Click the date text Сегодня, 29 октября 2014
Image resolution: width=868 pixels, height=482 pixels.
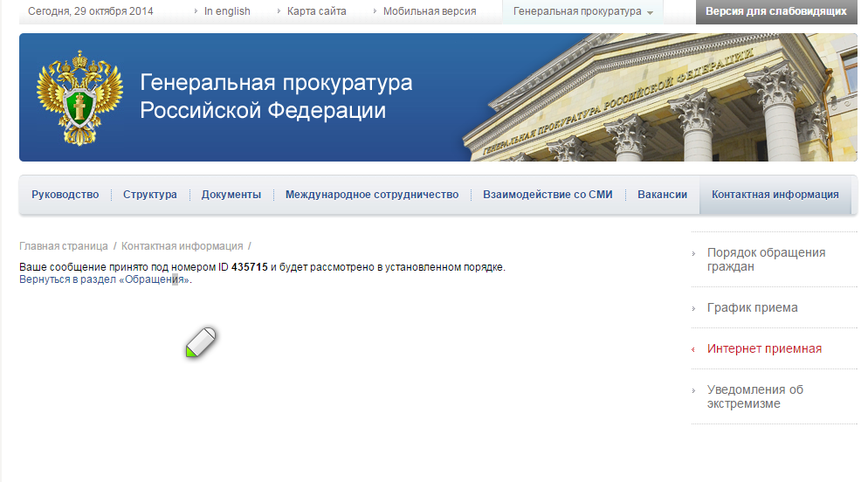pos(91,11)
